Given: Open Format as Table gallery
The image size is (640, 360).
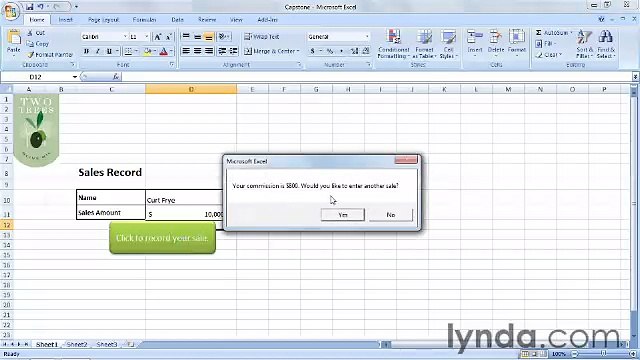Looking at the screenshot, I should point(424,44).
